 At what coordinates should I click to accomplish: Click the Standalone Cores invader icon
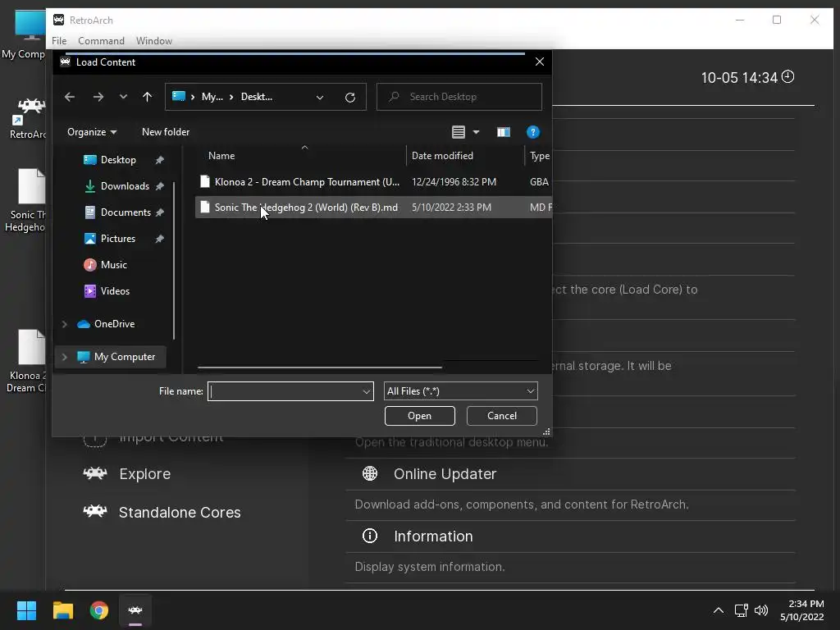pos(95,511)
